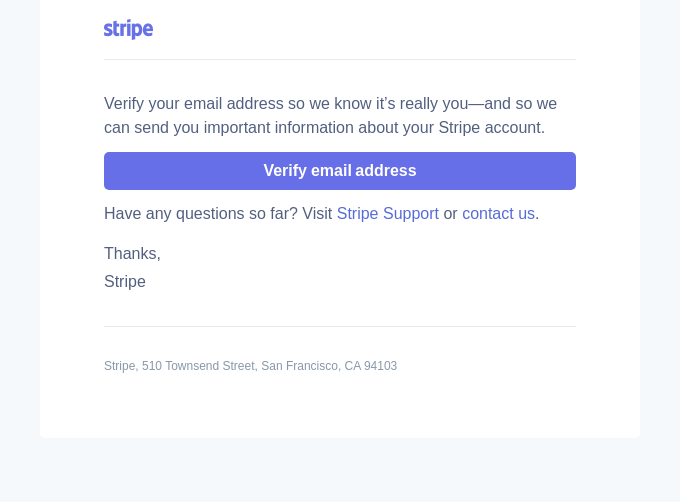The image size is (680, 502).
Task: Follow the contact us link
Action: tap(498, 214)
